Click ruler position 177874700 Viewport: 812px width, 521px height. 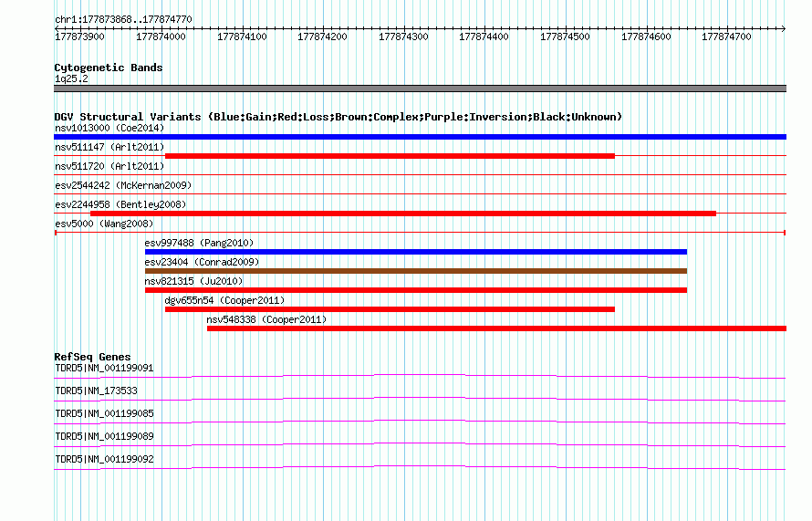click(x=726, y=36)
